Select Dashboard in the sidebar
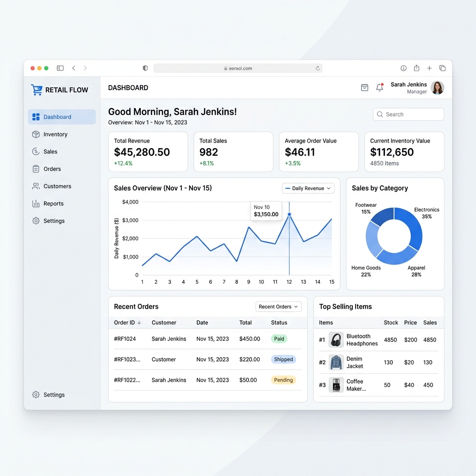476x476 pixels. [x=62, y=117]
